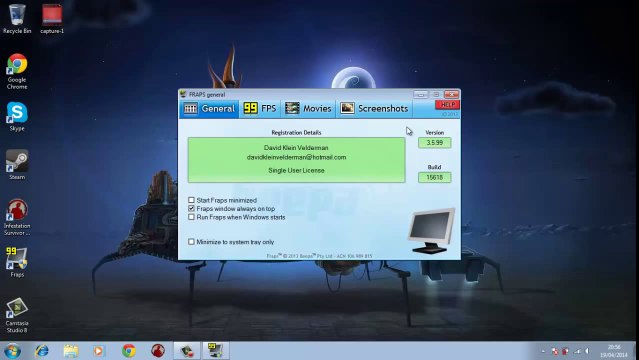Click the Camtasia recorder taskbar icon
This screenshot has width=639, height=360.
tap(187, 351)
